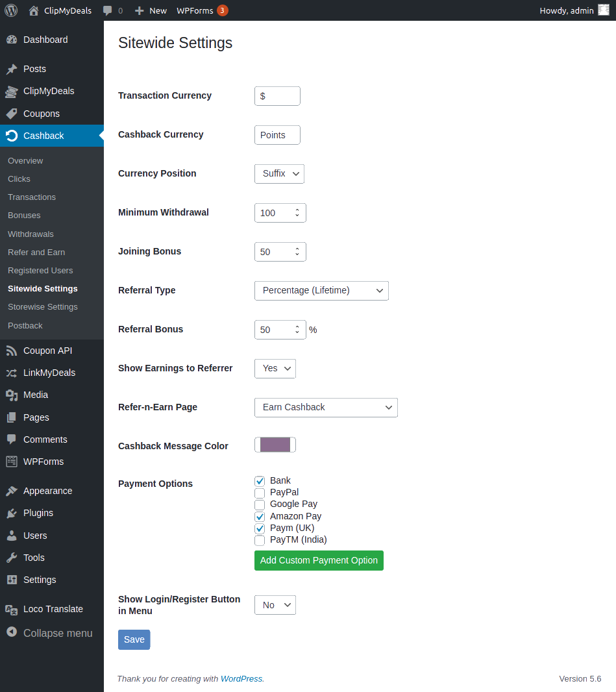Open Registered Users submenu item
The width and height of the screenshot is (616, 692).
pos(40,271)
